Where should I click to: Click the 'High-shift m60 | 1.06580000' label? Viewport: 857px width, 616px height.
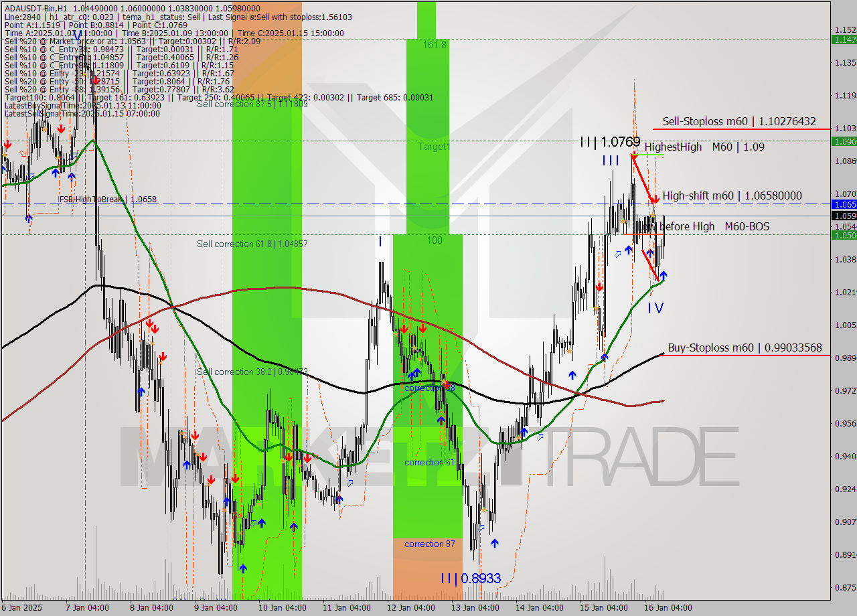point(732,196)
